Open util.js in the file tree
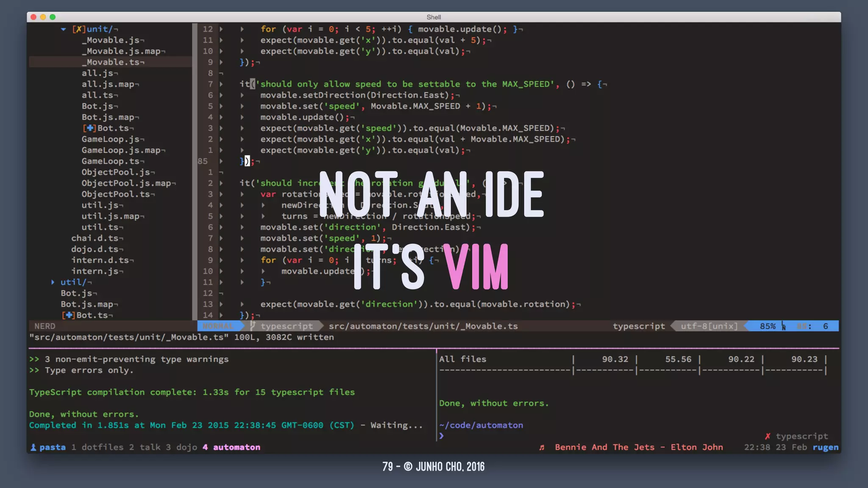 coord(100,205)
